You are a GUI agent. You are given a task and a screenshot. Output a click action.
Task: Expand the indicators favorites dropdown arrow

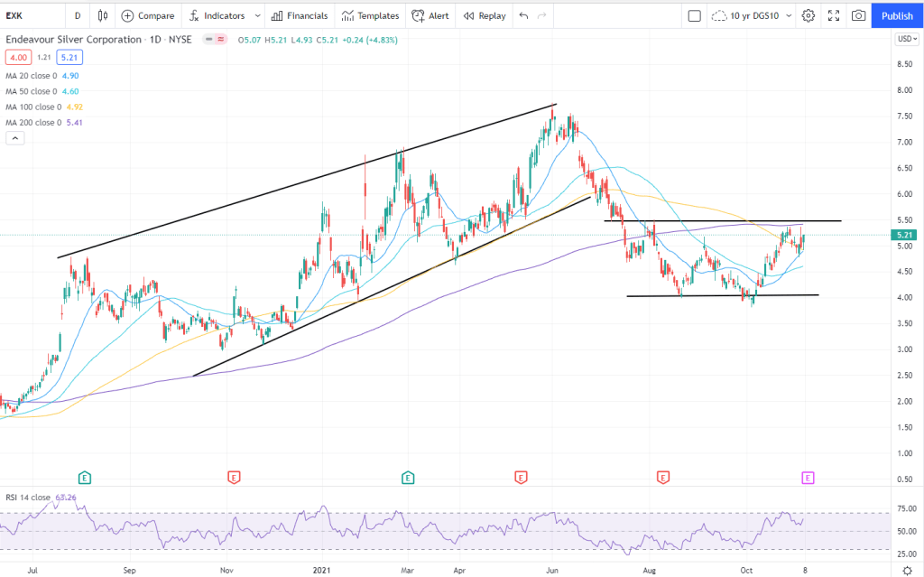click(x=258, y=15)
